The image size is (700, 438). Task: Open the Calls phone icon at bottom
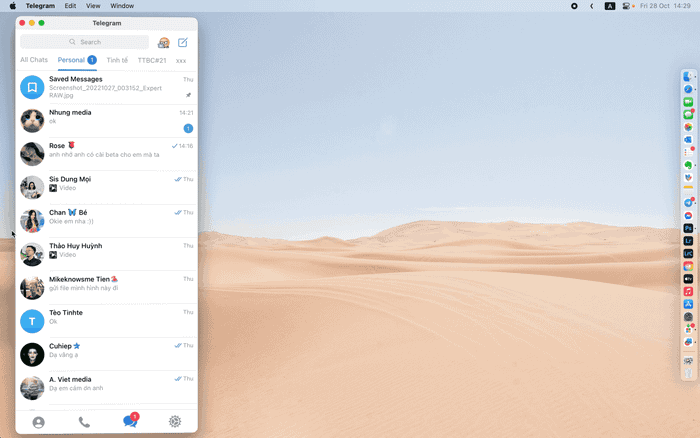click(84, 422)
